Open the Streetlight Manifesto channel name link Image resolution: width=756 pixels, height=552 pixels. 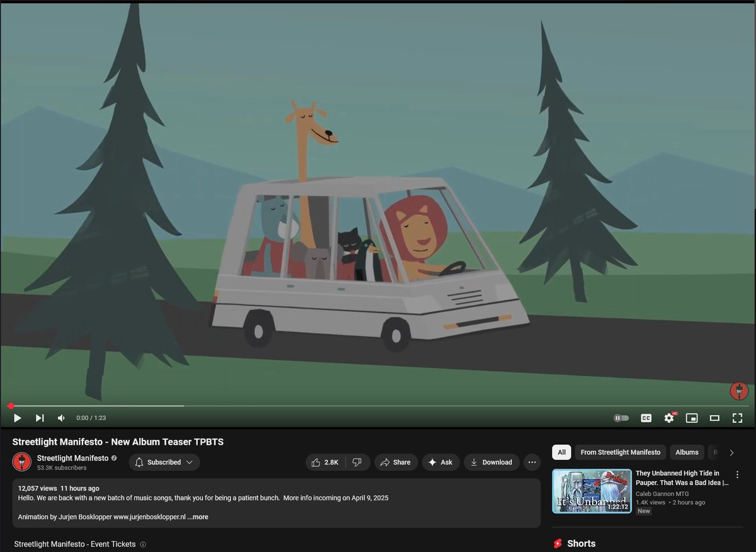tap(73, 458)
